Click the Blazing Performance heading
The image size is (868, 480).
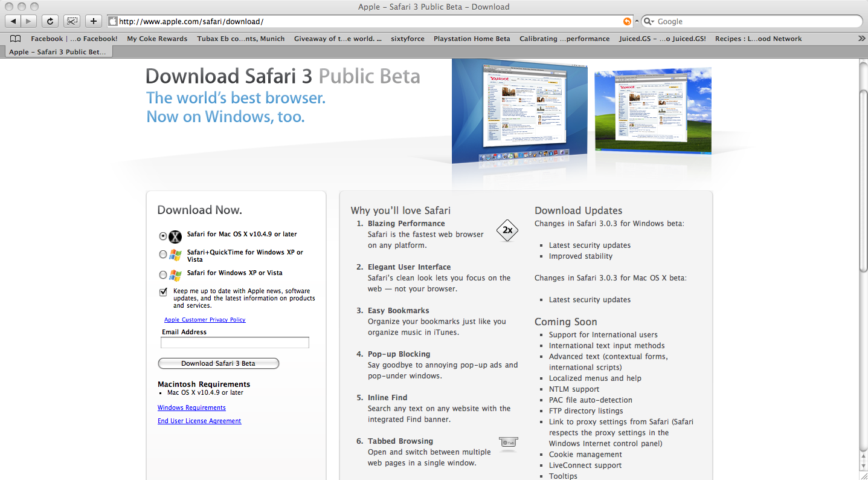point(407,224)
